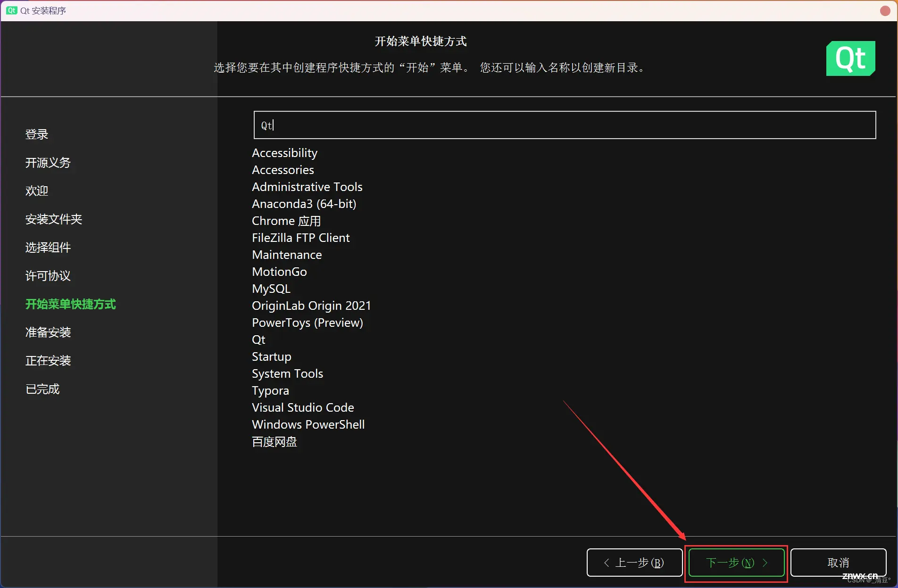Click the 登录 step in the sidebar
Image resolution: width=898 pixels, height=588 pixels.
[x=37, y=134]
